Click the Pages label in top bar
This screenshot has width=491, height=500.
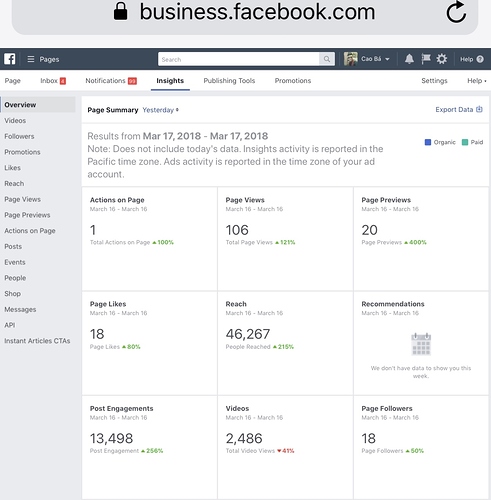[49, 59]
